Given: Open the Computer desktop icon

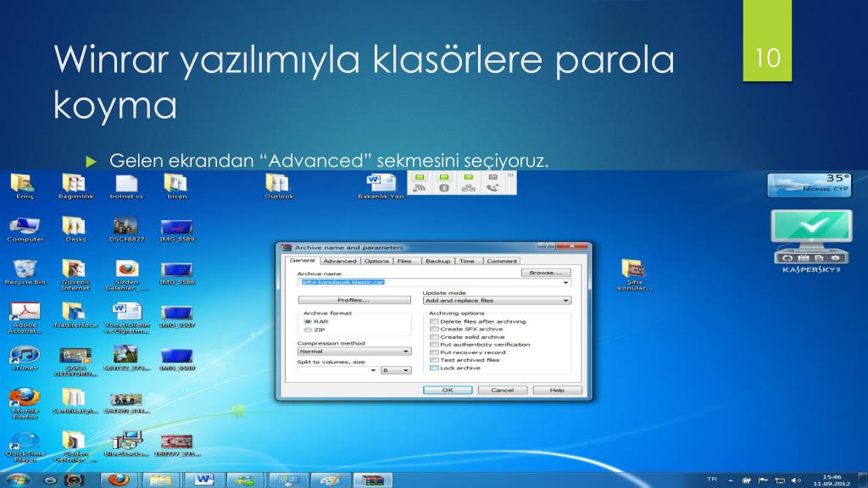Looking at the screenshot, I should click(25, 229).
